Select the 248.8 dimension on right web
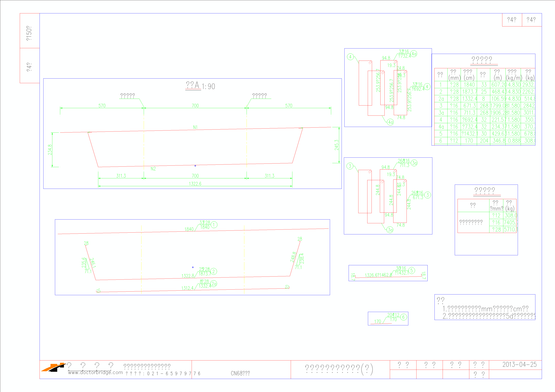Image resolution: width=555 pixels, height=392 pixels. (293, 257)
